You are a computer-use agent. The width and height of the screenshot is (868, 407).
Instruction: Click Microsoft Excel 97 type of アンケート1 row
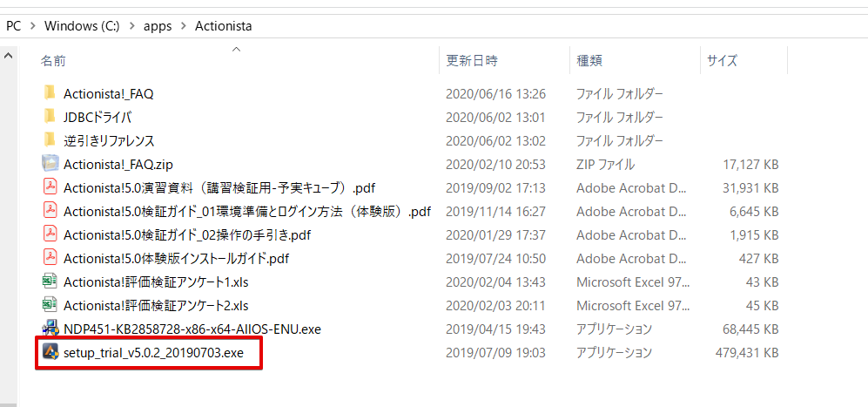pos(633,282)
